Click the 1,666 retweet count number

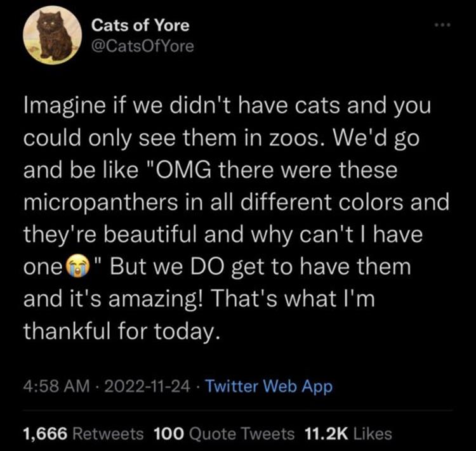[44, 434]
